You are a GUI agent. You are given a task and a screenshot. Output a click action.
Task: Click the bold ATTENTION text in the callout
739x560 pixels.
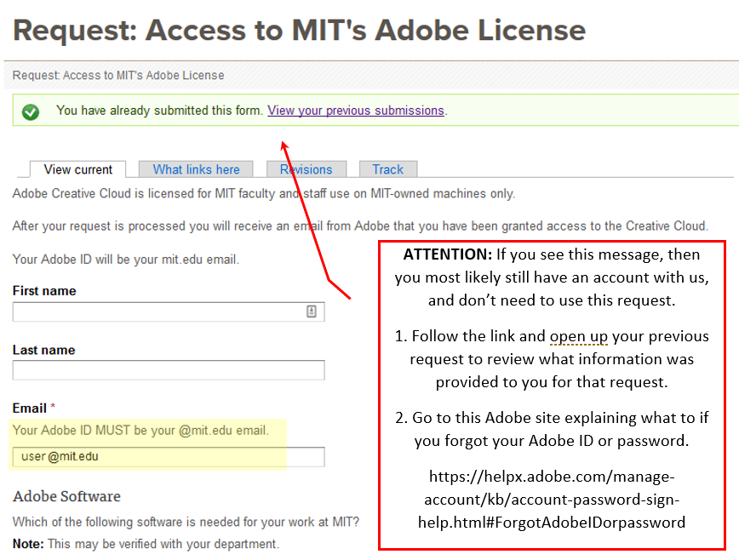[447, 254]
